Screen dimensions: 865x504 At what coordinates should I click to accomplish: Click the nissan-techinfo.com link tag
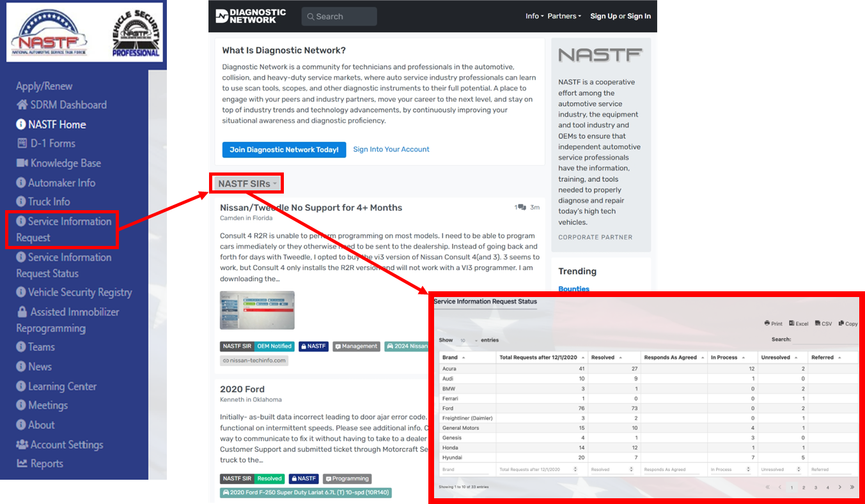pyautogui.click(x=254, y=360)
